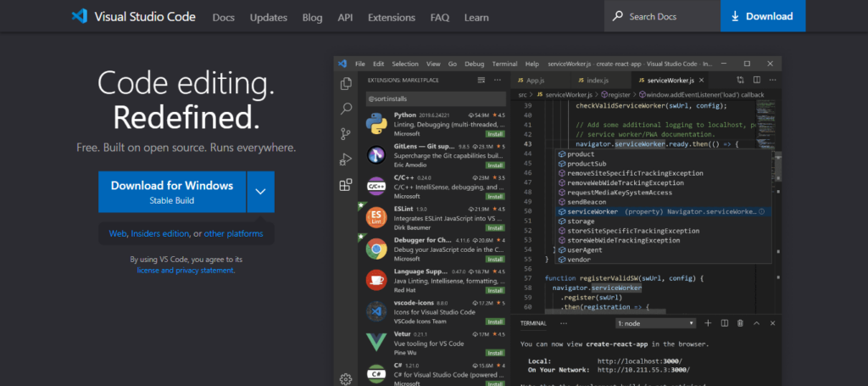The height and width of the screenshot is (386, 868).
Task: Open the Insiders edition link
Action: (159, 233)
